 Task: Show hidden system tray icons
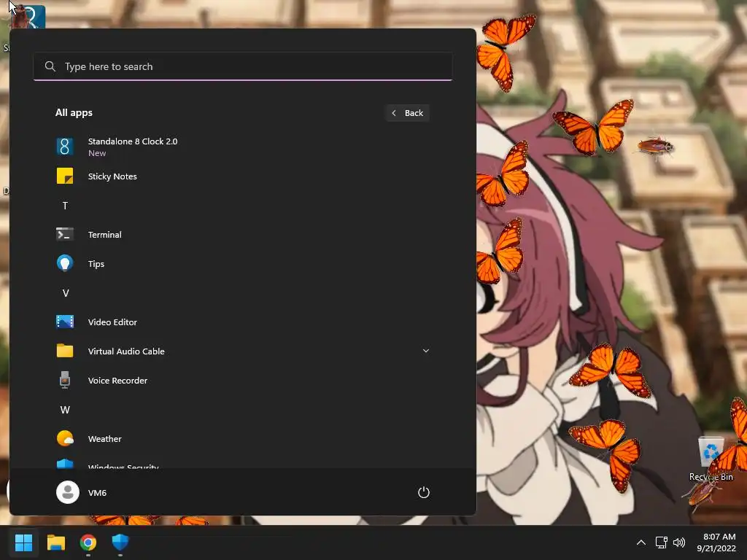point(641,542)
